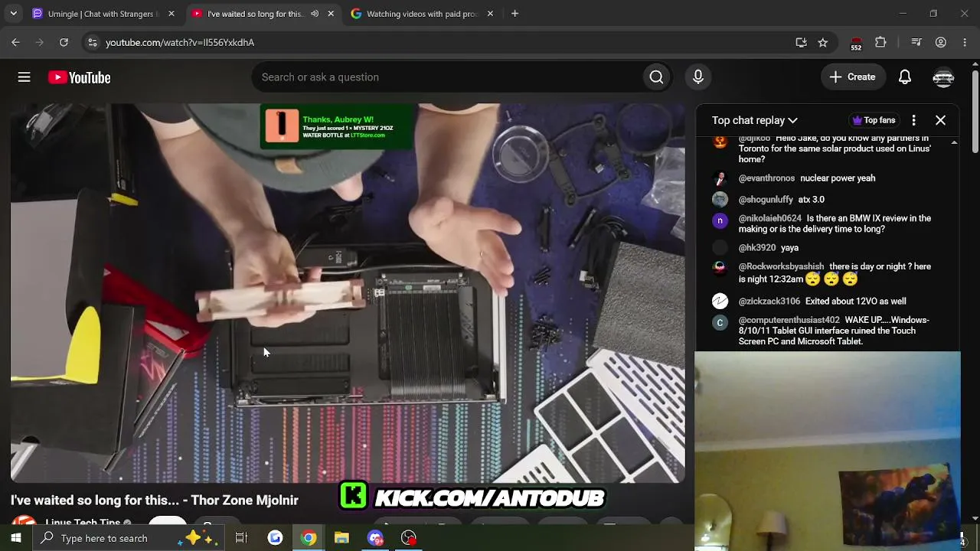Reload the current page

64,43
